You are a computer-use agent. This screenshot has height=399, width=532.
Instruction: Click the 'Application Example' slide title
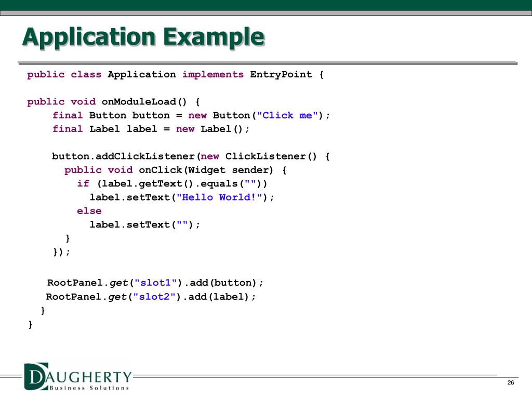click(x=143, y=37)
